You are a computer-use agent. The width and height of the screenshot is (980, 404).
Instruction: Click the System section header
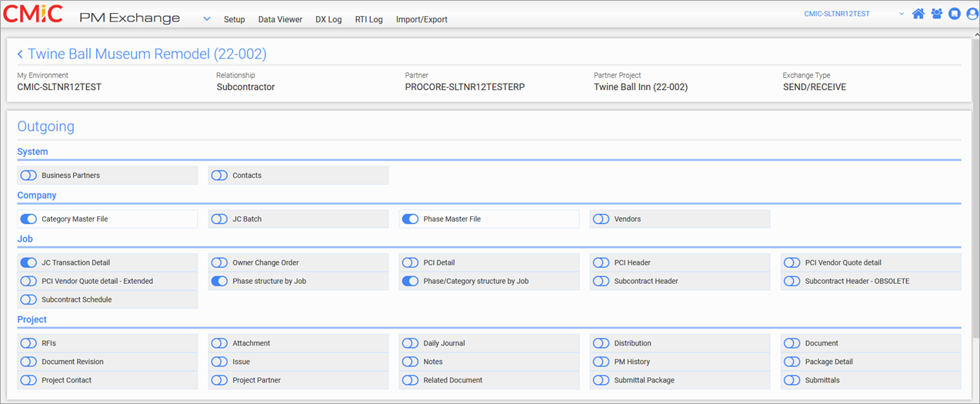click(32, 152)
